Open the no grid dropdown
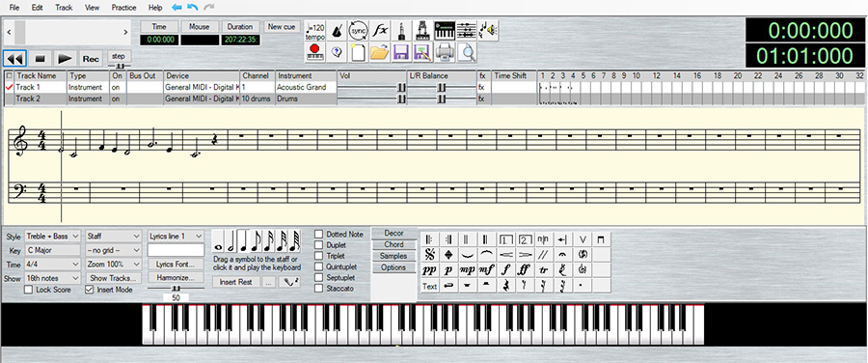Image resolution: width=868 pixels, height=363 pixels. [x=114, y=250]
